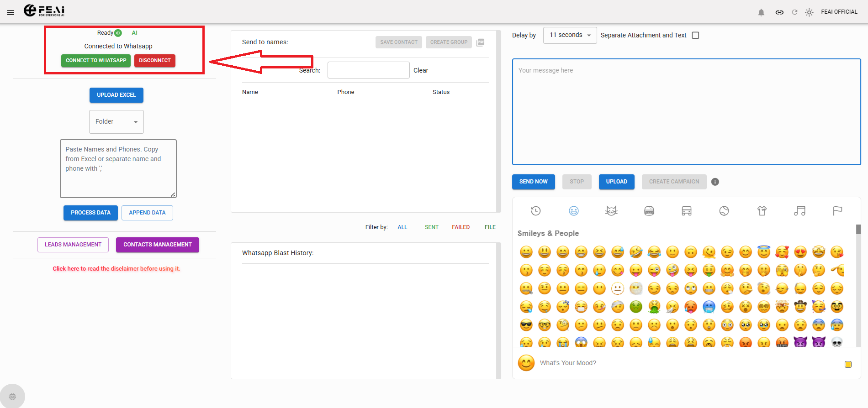Click the green AI label
The image size is (868, 408).
[x=134, y=33]
